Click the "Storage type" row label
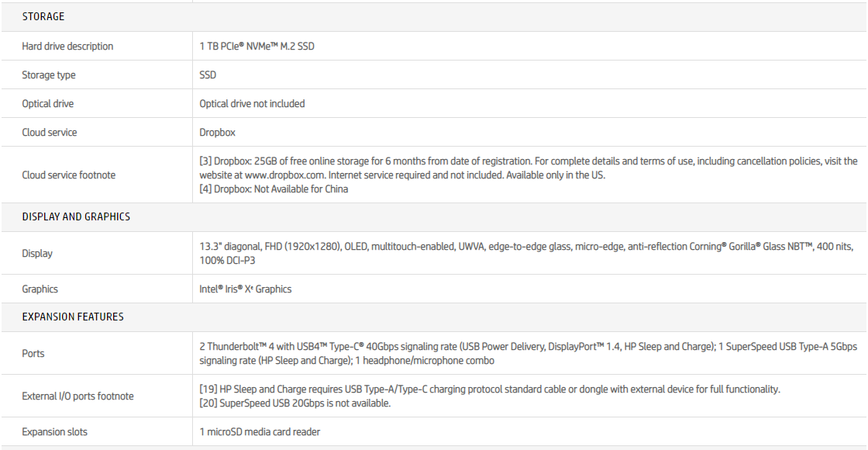This screenshot has width=868, height=450. 49,75
